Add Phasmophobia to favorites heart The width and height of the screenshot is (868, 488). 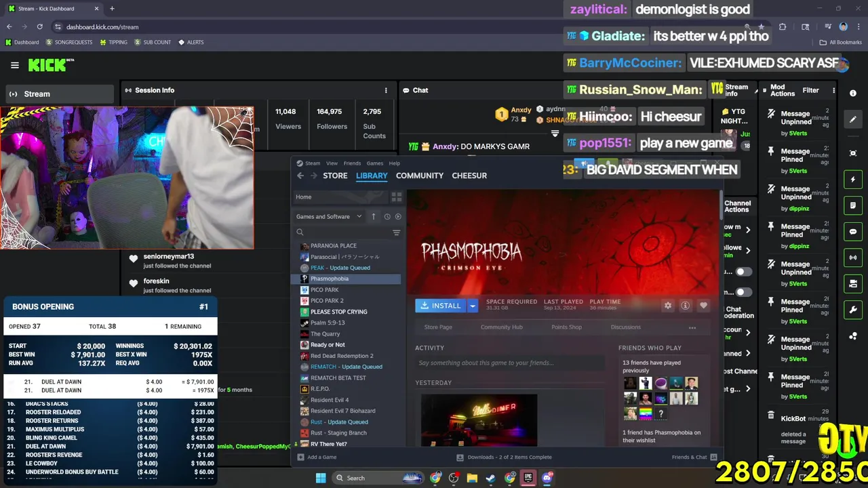click(703, 306)
